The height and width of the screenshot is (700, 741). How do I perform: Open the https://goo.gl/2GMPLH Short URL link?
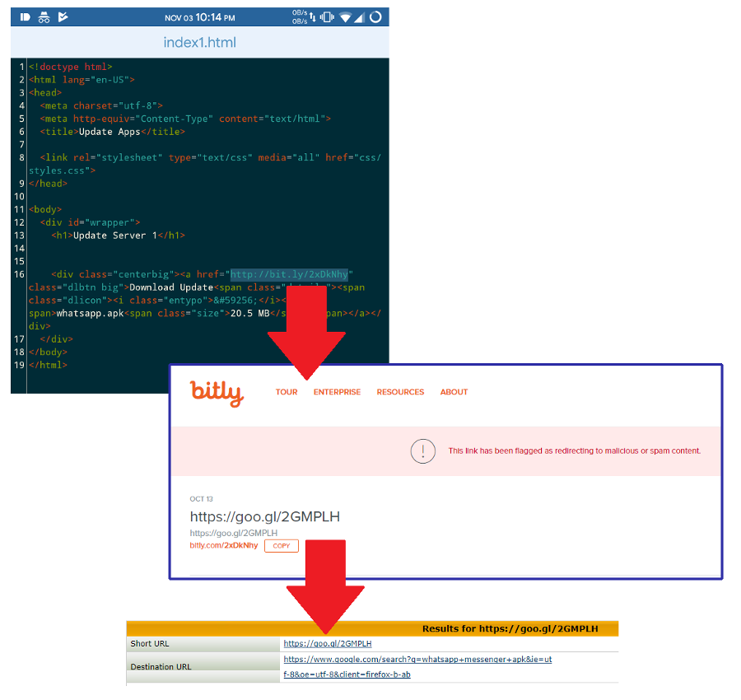tap(327, 643)
